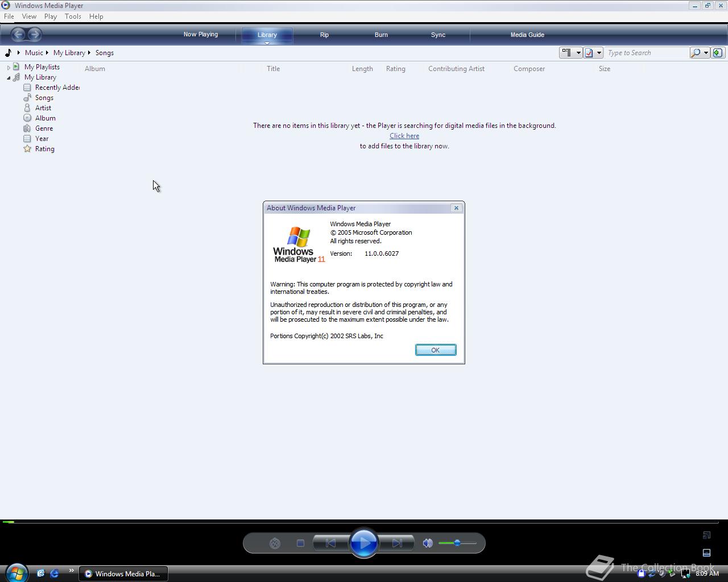
Task: Open the Start menu orb
Action: (x=16, y=573)
